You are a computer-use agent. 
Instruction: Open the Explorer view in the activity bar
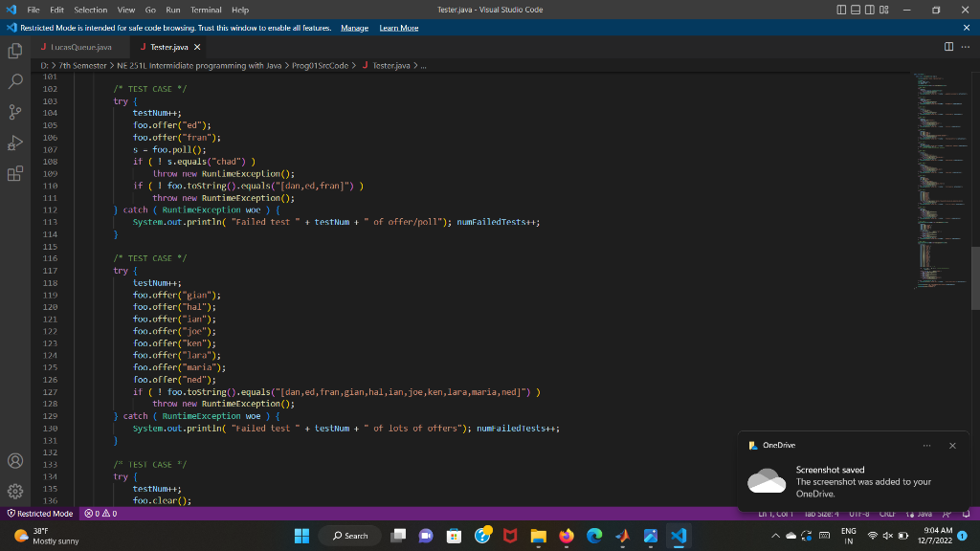pyautogui.click(x=14, y=53)
